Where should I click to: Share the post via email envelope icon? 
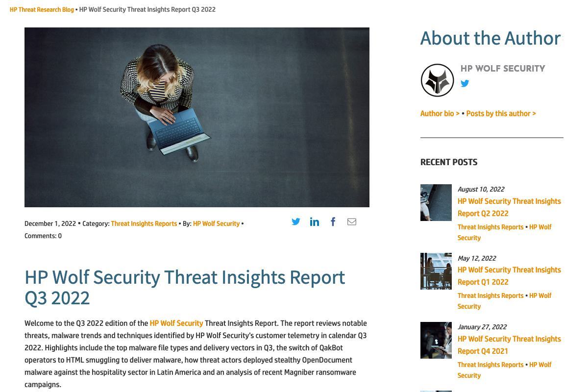[352, 222]
